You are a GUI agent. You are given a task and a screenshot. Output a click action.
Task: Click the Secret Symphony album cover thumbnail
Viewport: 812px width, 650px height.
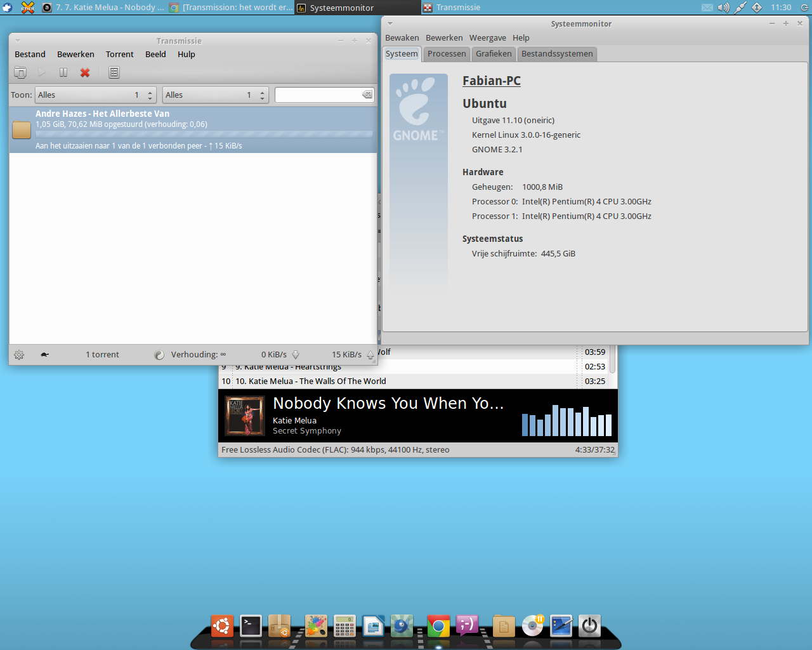(x=245, y=416)
